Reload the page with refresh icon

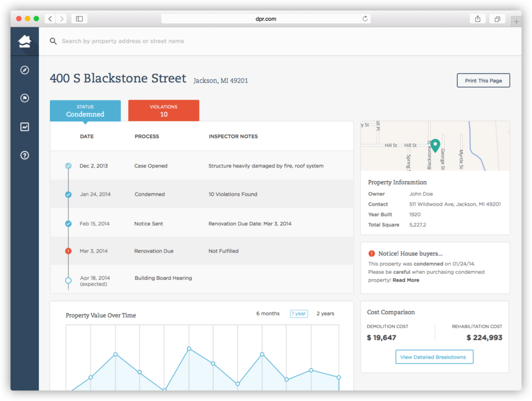365,19
